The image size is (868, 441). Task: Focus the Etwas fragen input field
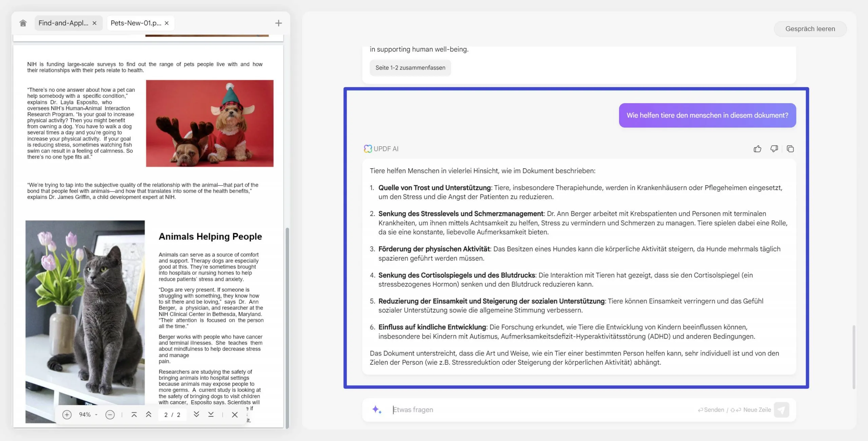coord(542,410)
